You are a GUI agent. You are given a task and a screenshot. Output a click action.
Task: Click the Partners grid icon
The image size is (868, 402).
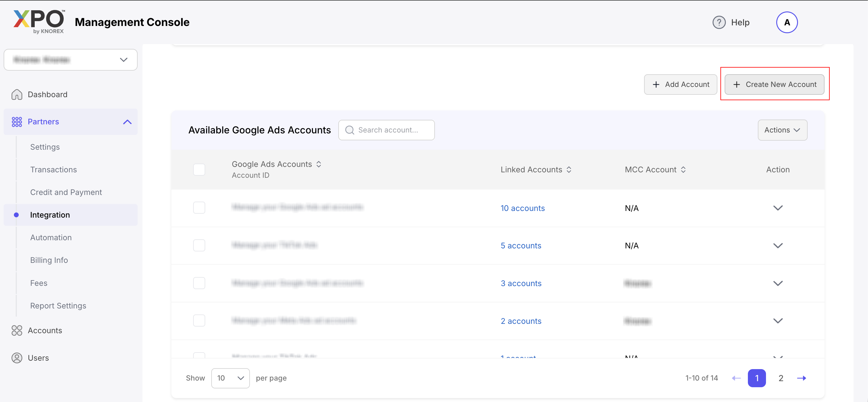17,122
